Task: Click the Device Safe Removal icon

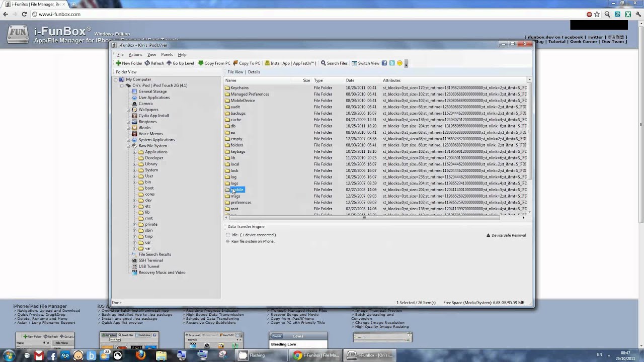Action: tap(489, 235)
